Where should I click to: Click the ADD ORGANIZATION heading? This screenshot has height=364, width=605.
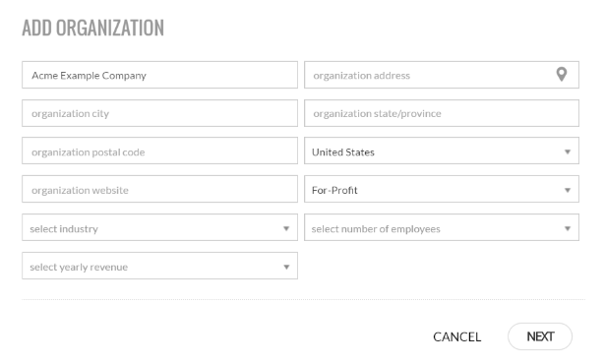(93, 28)
